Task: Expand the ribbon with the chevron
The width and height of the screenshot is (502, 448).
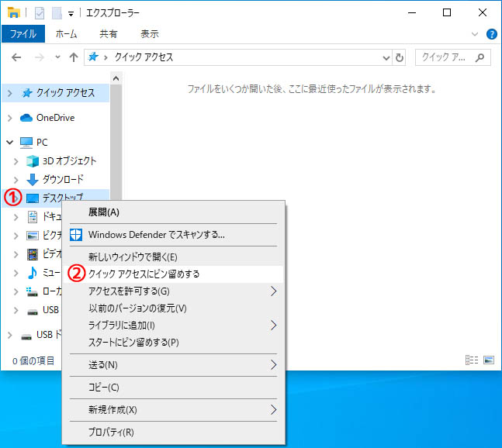Action: pos(475,34)
